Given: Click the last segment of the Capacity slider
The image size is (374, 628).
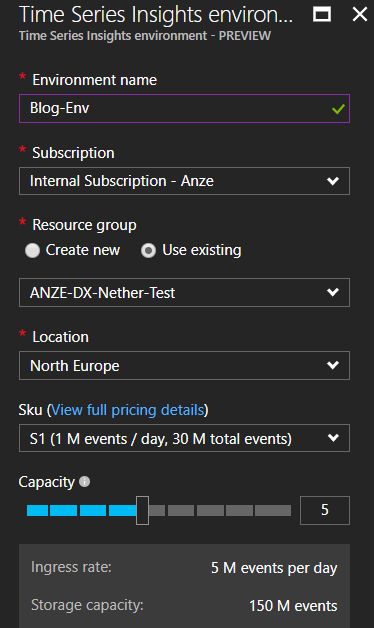Looking at the screenshot, I should tap(273, 510).
